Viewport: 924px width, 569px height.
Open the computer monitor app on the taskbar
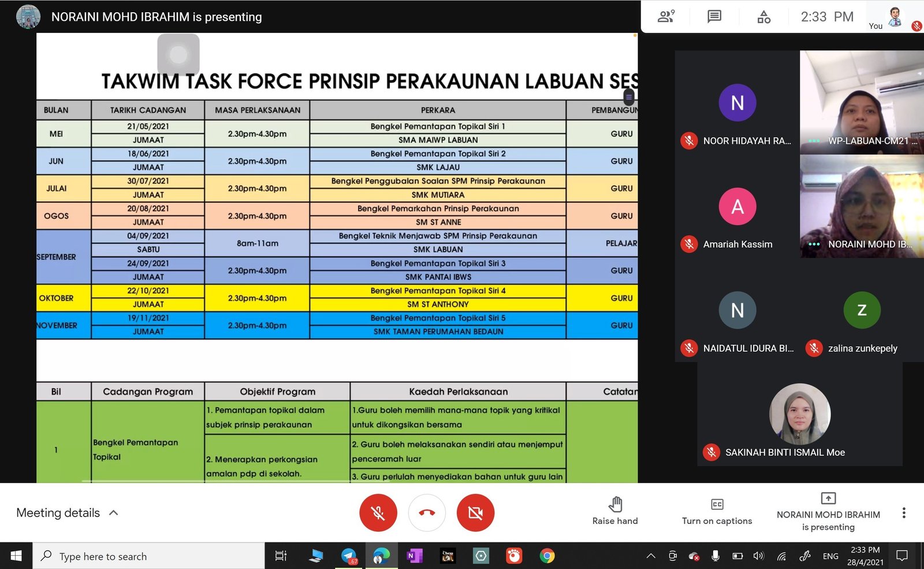pyautogui.click(x=315, y=556)
